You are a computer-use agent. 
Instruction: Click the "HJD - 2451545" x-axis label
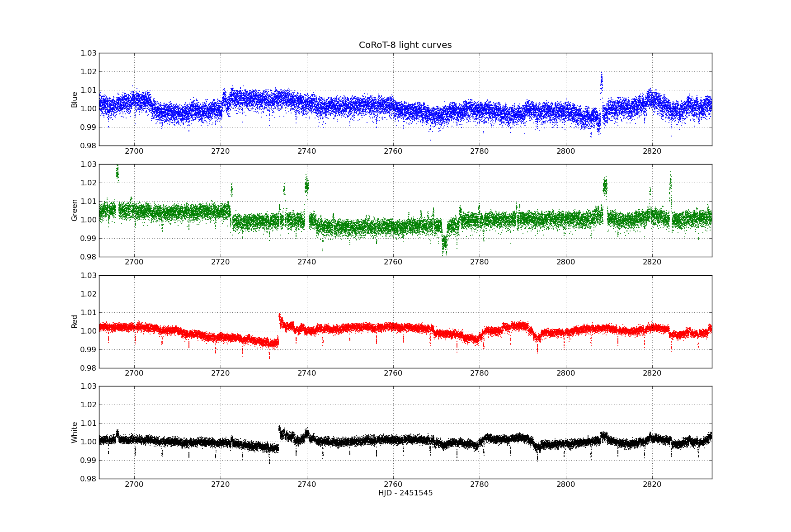[405, 493]
